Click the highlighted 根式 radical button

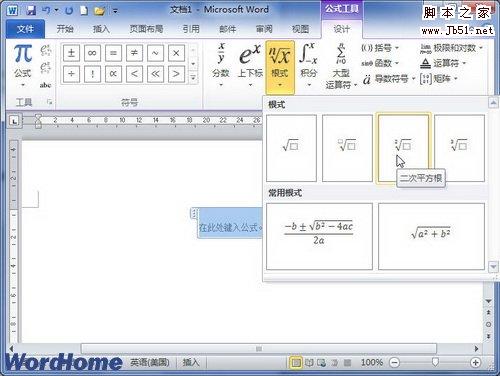pos(280,68)
